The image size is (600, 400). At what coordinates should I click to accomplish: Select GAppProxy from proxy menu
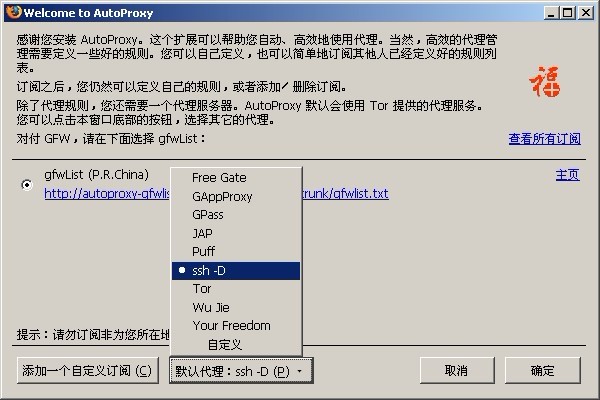236,196
